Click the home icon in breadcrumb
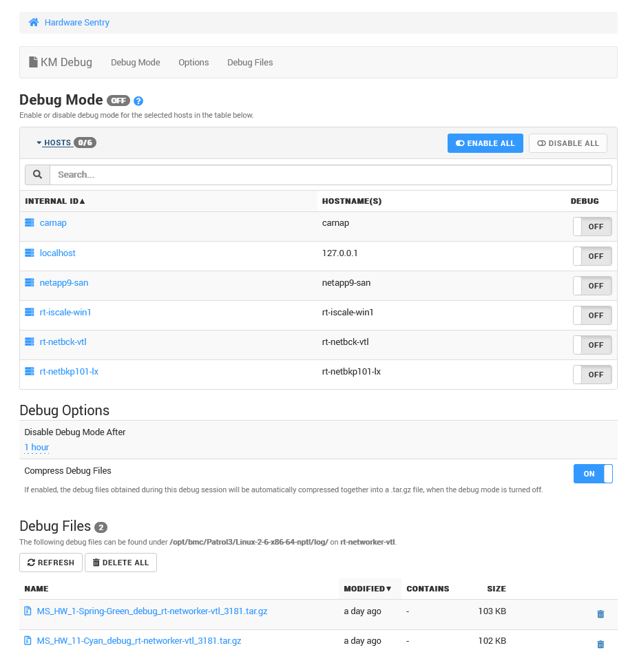The width and height of the screenshot is (628, 672). [x=33, y=23]
